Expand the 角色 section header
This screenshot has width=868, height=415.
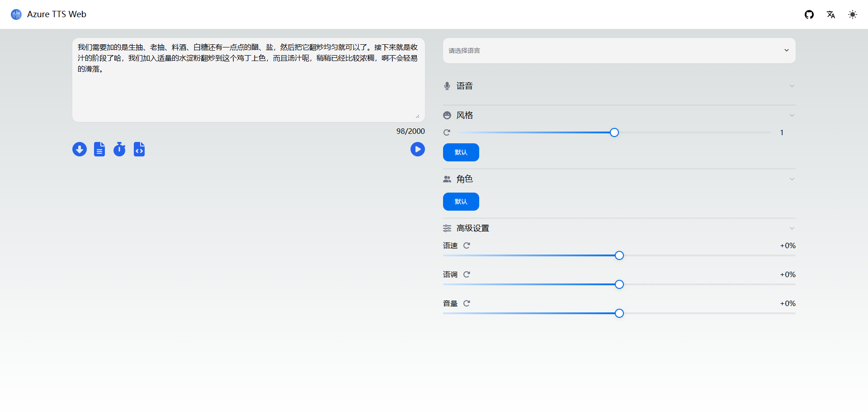[792, 179]
